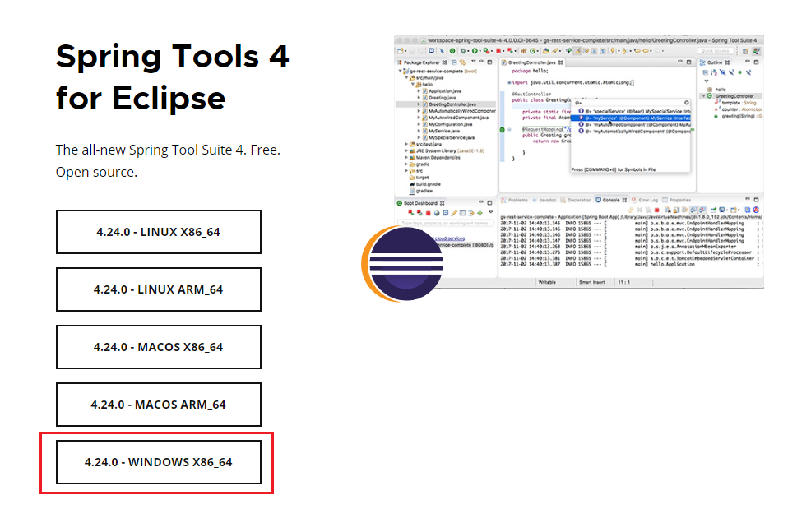Click the Maven Dependencies library icon

click(x=411, y=157)
